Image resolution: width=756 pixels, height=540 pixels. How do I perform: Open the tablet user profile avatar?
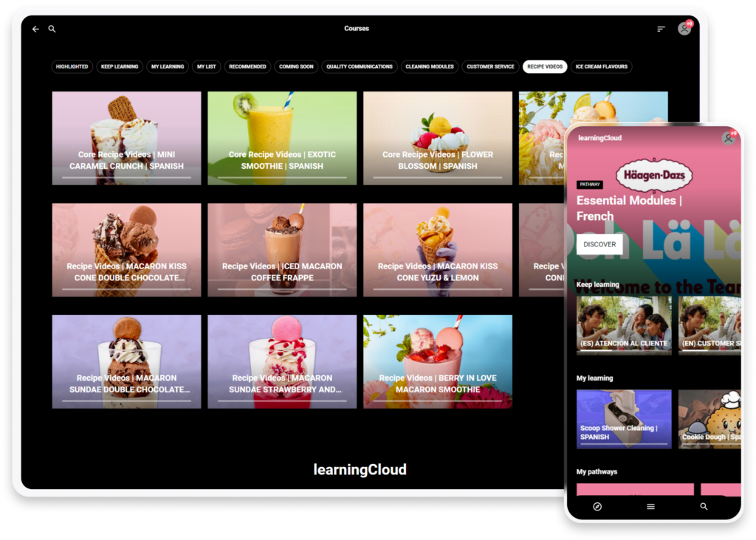pyautogui.click(x=684, y=29)
